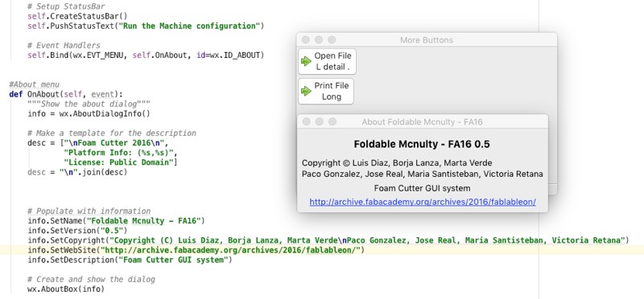Viewport: 644px width, 299px height.
Task: Zoom the More Buttons window
Action: click(332, 39)
